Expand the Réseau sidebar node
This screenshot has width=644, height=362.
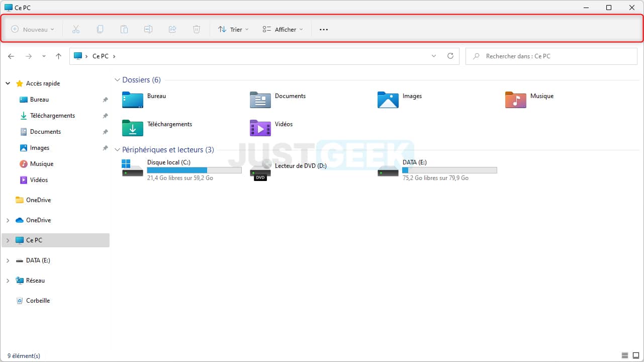tap(8, 281)
